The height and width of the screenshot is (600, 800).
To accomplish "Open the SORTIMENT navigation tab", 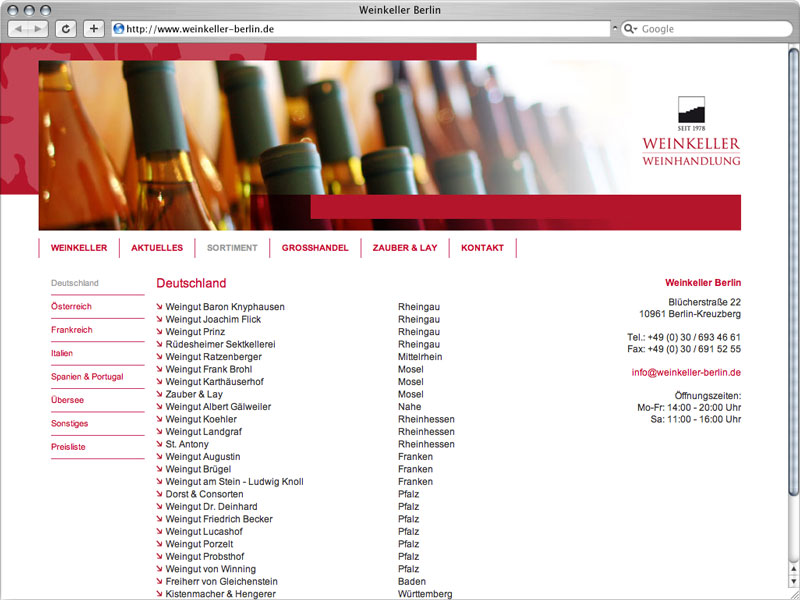I will point(232,248).
